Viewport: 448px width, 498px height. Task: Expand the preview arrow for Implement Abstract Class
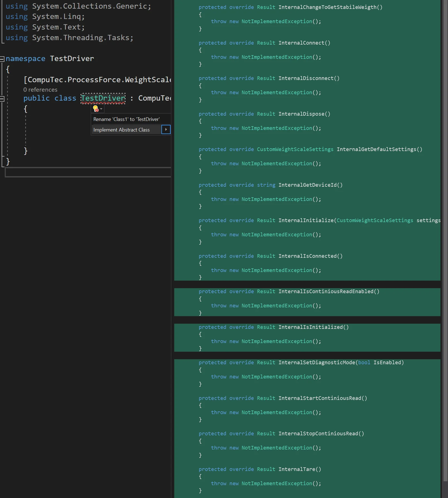tap(166, 130)
